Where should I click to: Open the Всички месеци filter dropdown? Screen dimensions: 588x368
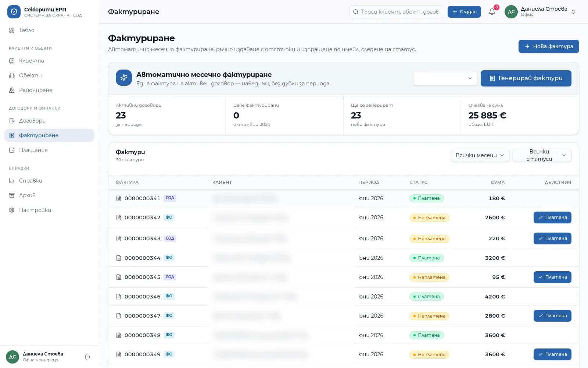[480, 155]
